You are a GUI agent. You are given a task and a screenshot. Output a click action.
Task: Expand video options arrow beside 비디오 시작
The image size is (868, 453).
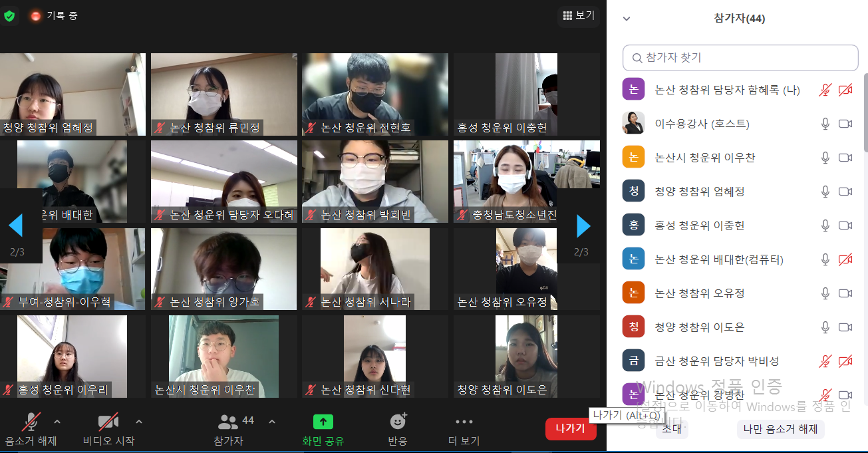139,421
